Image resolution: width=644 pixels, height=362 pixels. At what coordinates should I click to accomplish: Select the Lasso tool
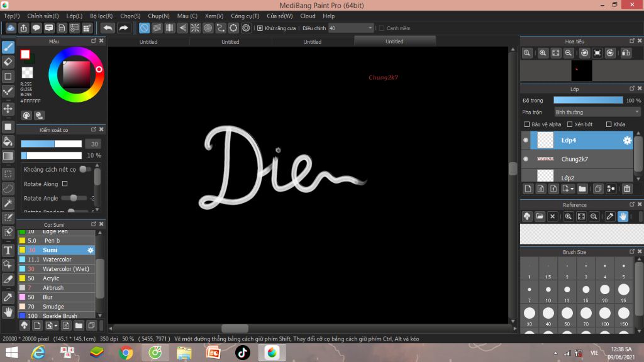tap(8, 189)
